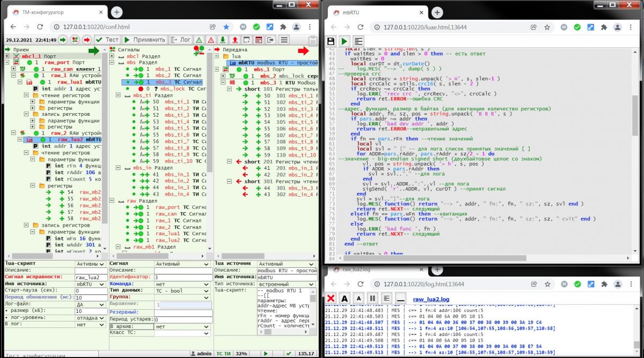Click the green arrow receive toolbar icon
The width and height of the screenshot is (644, 358).
coord(63,40)
